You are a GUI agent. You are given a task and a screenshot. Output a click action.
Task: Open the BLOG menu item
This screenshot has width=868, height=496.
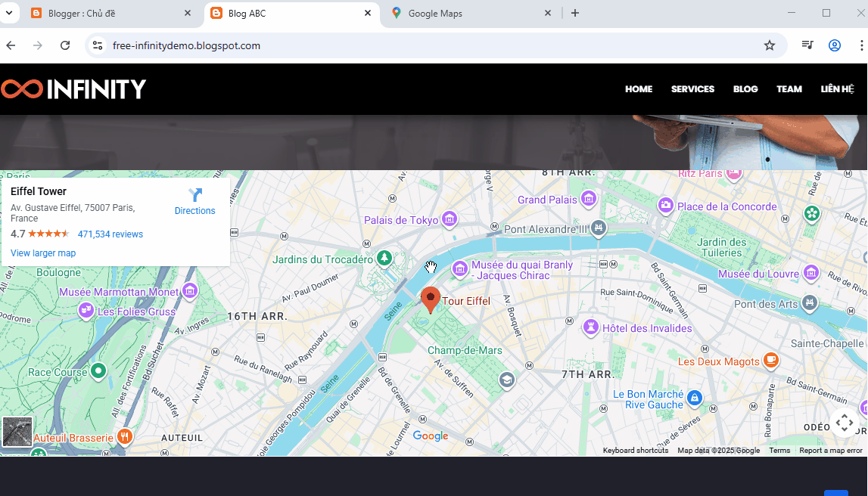coord(745,89)
